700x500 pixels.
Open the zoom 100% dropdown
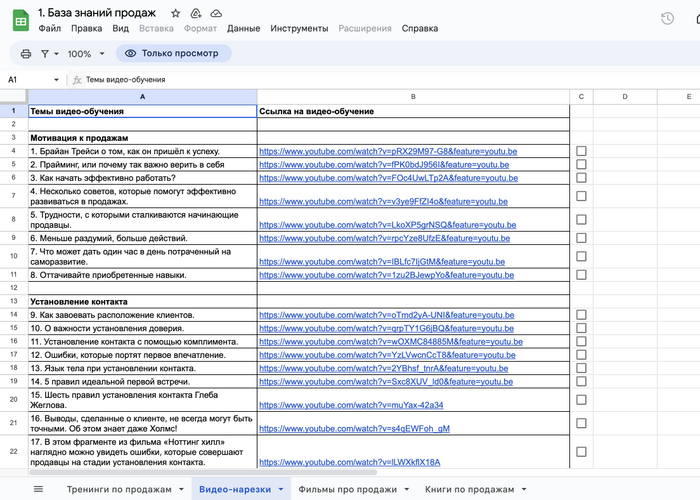(x=85, y=54)
